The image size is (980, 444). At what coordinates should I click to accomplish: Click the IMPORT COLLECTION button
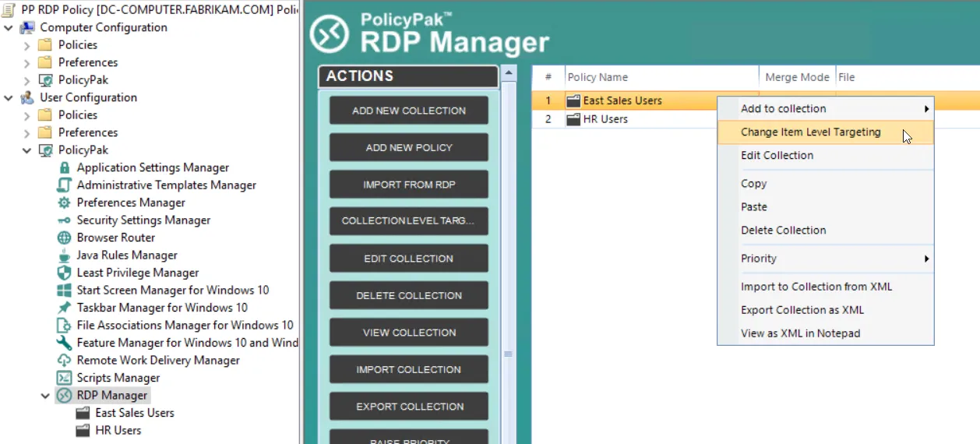(409, 369)
